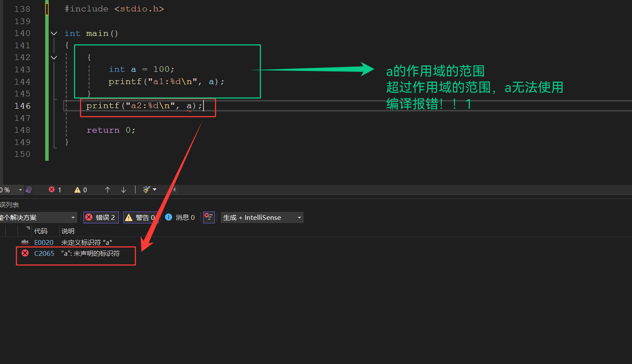Click the printf a1 statement on line 144

[167, 81]
